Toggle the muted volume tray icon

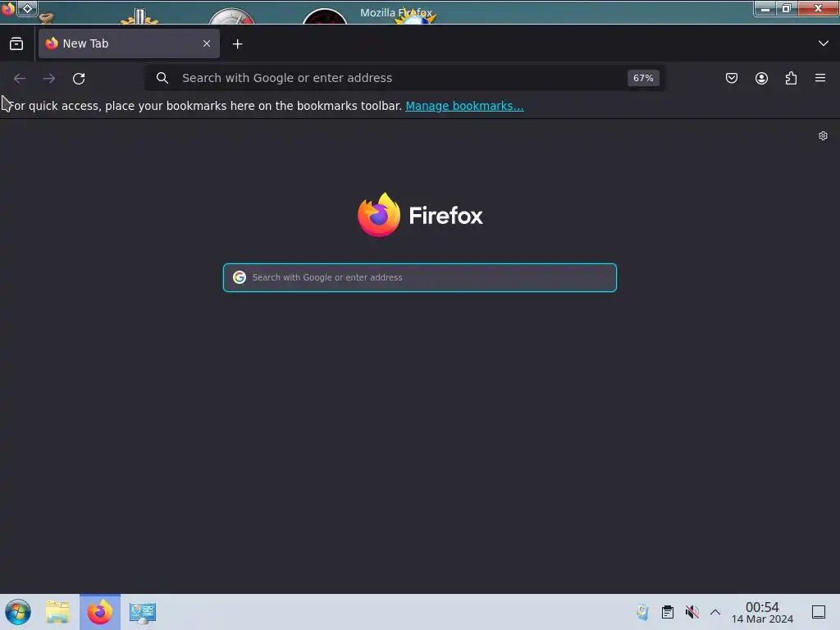pos(692,612)
